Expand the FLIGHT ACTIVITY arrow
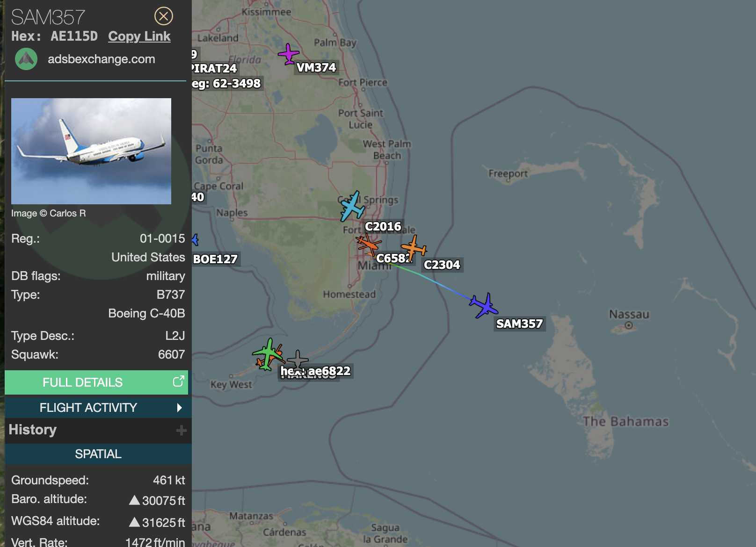This screenshot has width=756, height=547. [x=179, y=408]
